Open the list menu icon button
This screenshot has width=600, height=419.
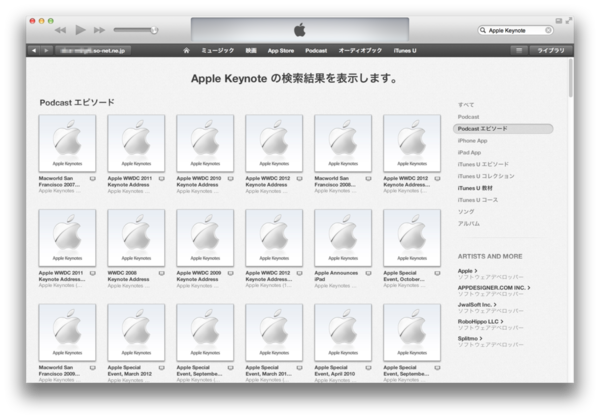(x=519, y=51)
